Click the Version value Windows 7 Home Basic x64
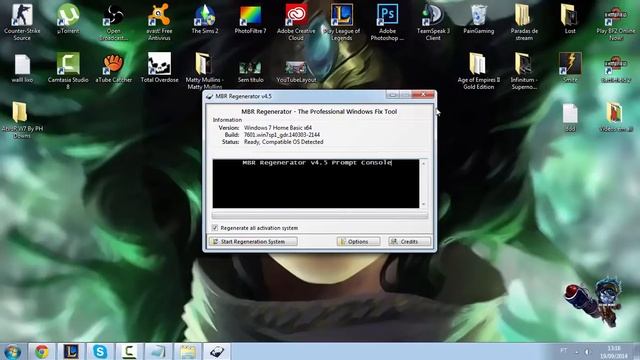This screenshot has height=360, width=640. (278, 128)
